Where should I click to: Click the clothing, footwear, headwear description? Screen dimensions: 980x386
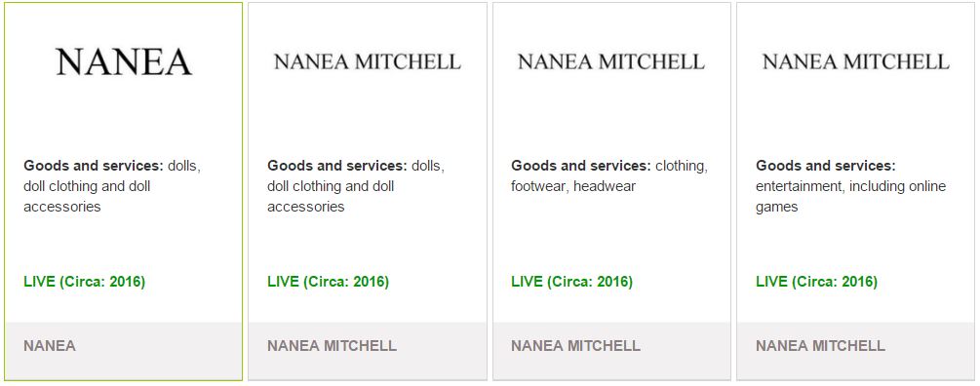coord(609,176)
